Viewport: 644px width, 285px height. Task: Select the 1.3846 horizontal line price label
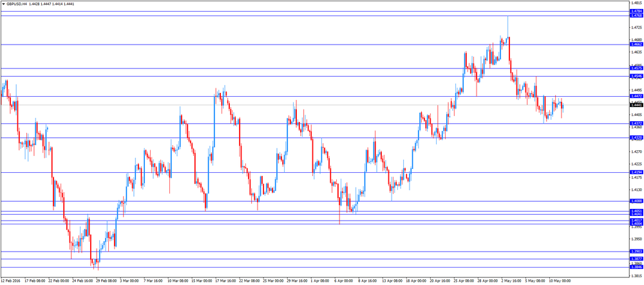pos(636,268)
